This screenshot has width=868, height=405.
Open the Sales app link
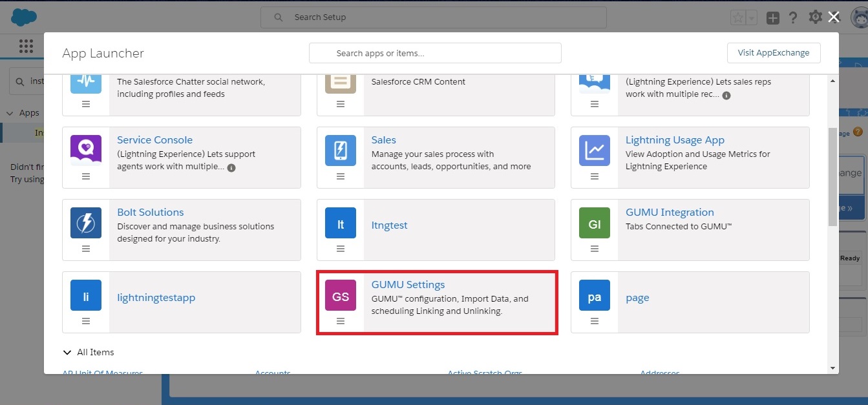(x=384, y=140)
